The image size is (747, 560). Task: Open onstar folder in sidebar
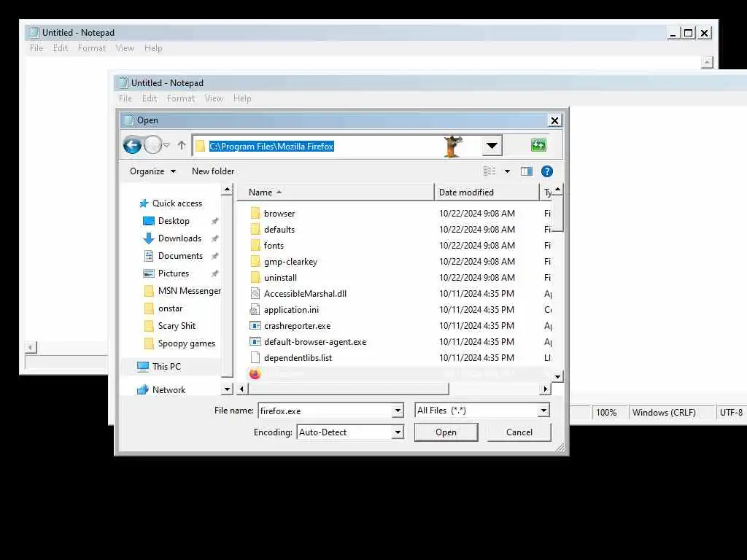point(163,308)
